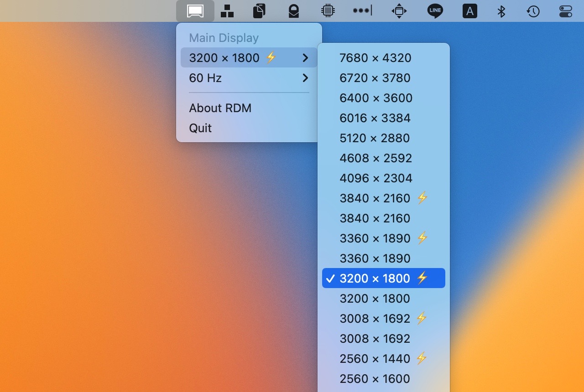Pick 4096 × 2304 resolution
The width and height of the screenshot is (584, 392).
pos(384,178)
